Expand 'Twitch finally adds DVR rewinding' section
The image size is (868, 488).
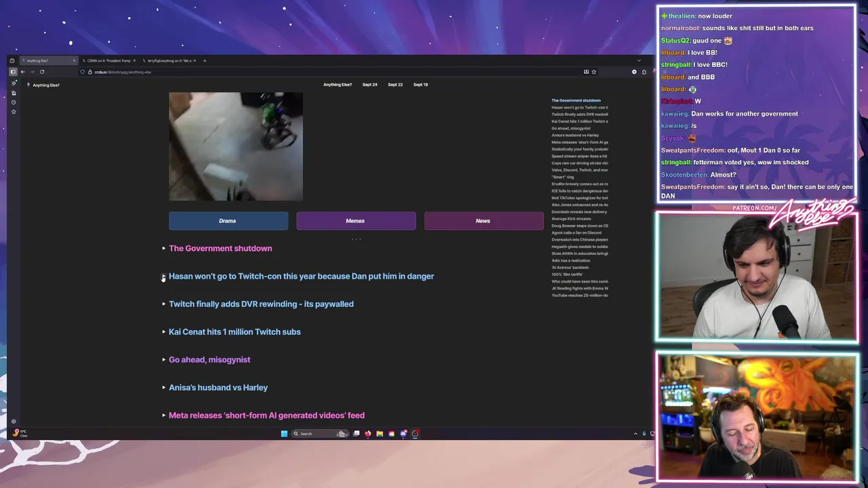pyautogui.click(x=163, y=304)
